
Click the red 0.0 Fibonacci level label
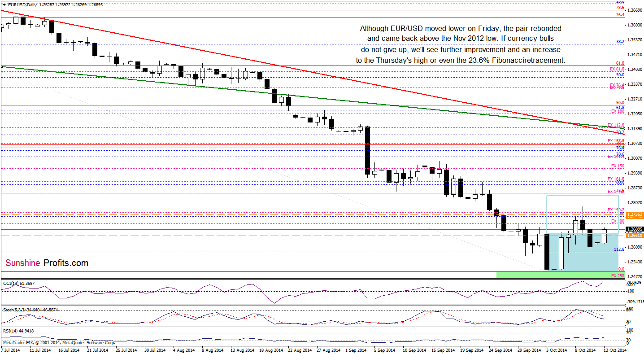coord(622,269)
